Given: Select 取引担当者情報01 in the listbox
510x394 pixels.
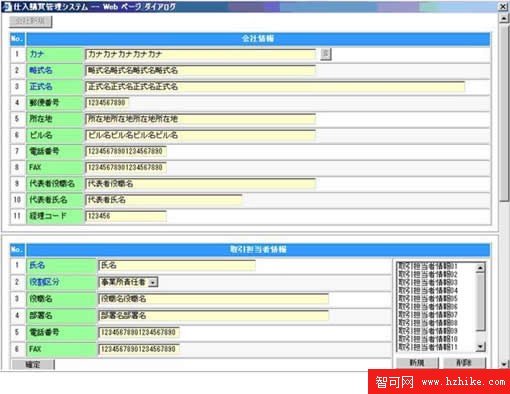Looking at the screenshot, I should tap(428, 266).
